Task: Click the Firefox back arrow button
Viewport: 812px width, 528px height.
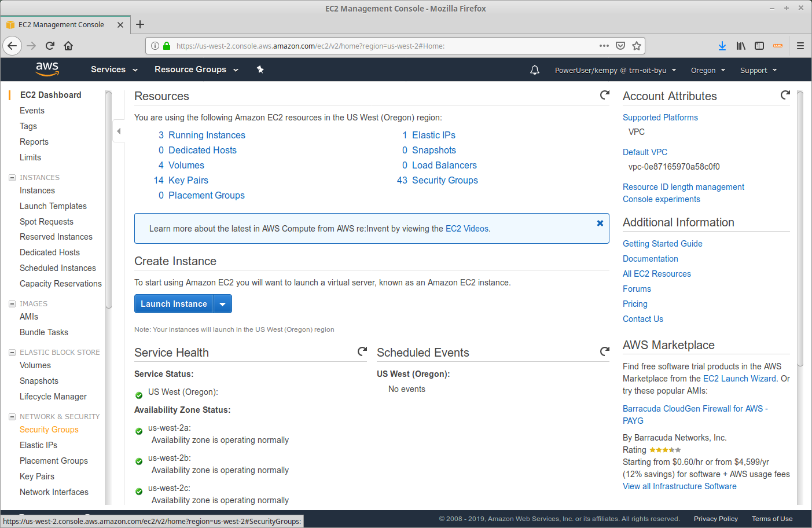Action: point(12,46)
